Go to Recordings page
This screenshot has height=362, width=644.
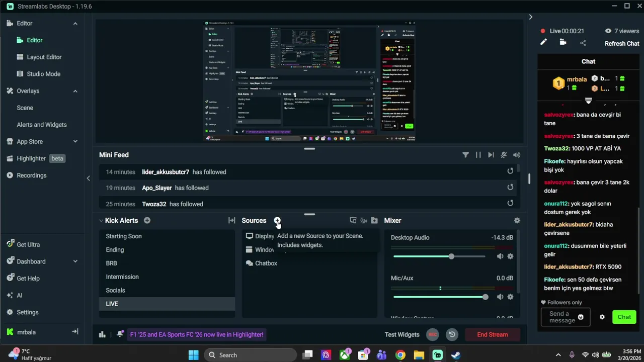click(x=27, y=175)
